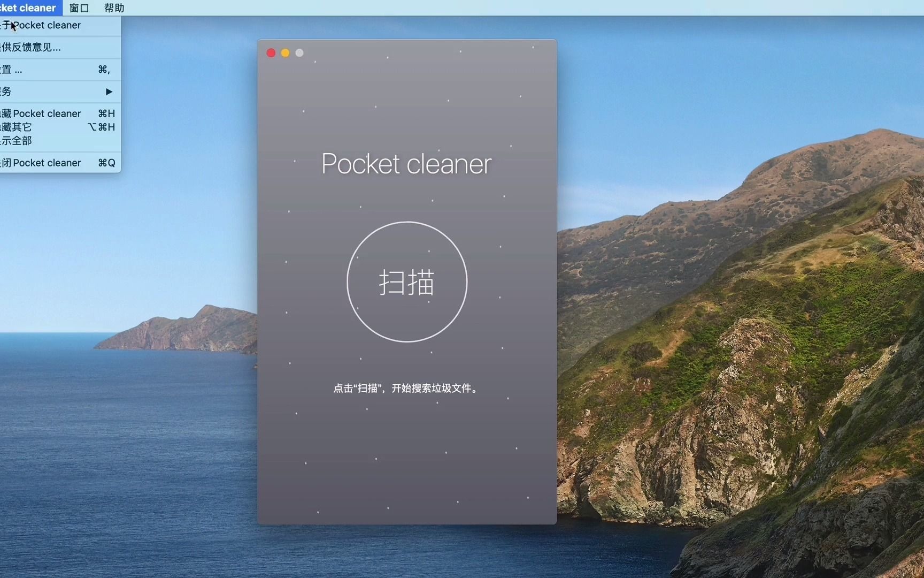
Task: Choose About Pocket cleaner menu entry
Action: point(60,25)
